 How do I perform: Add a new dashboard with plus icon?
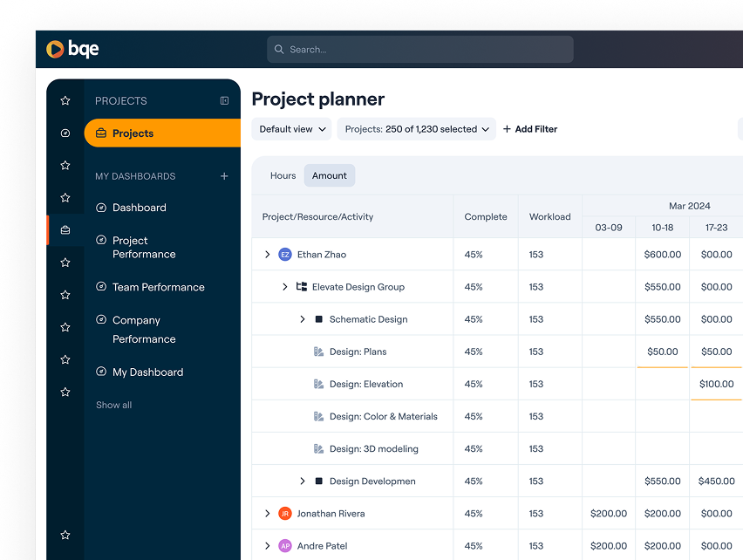point(224,176)
